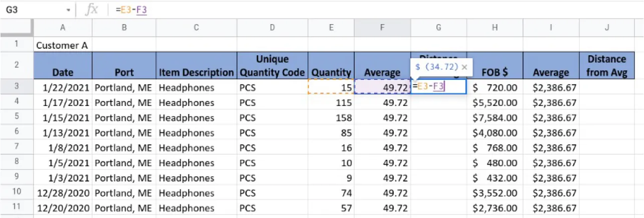Click the select-all corner box
This screenshot has width=644, height=218.
coord(17,28)
